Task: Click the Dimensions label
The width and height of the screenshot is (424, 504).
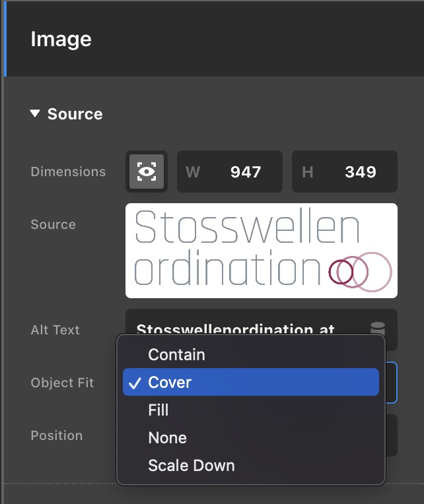Action: click(x=68, y=172)
